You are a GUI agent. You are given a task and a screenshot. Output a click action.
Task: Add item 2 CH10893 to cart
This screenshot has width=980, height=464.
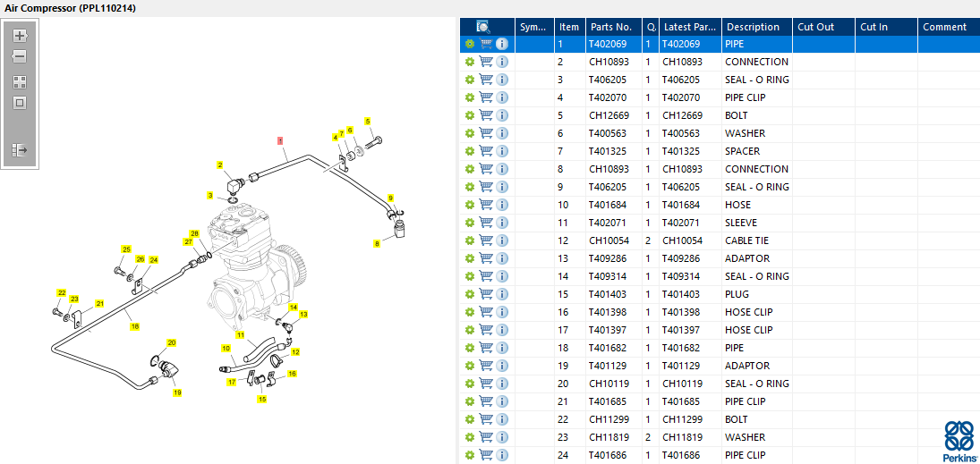[x=486, y=62]
